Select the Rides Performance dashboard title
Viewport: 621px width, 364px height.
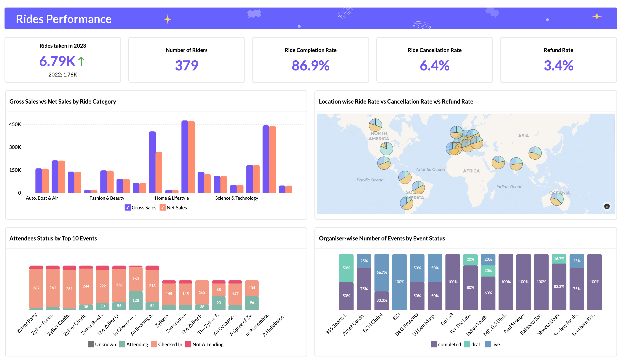64,19
